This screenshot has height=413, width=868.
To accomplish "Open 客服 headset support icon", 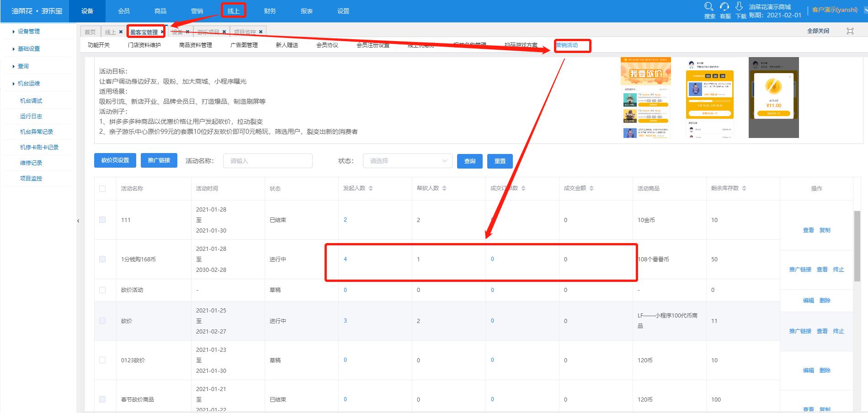I will click(724, 6).
